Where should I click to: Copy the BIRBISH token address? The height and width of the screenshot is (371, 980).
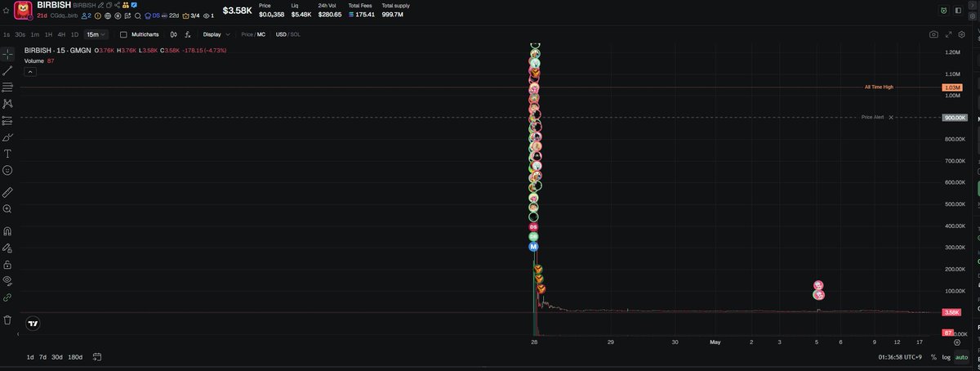coord(109,5)
